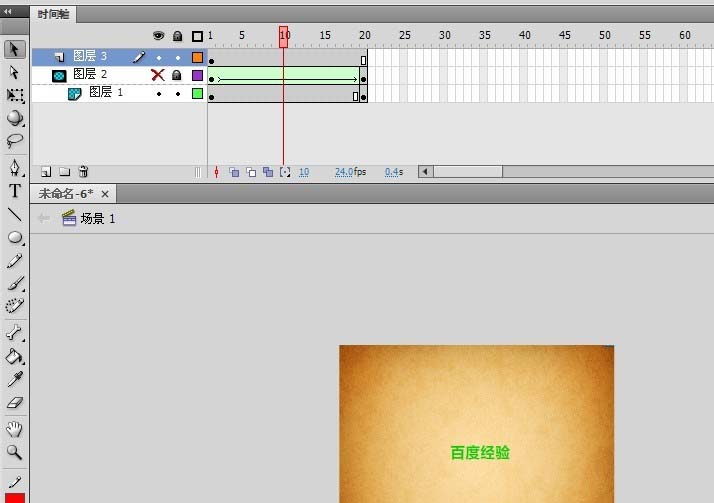The width and height of the screenshot is (714, 503).
Task: Toggle Edit Multiple Frames
Action: click(268, 172)
